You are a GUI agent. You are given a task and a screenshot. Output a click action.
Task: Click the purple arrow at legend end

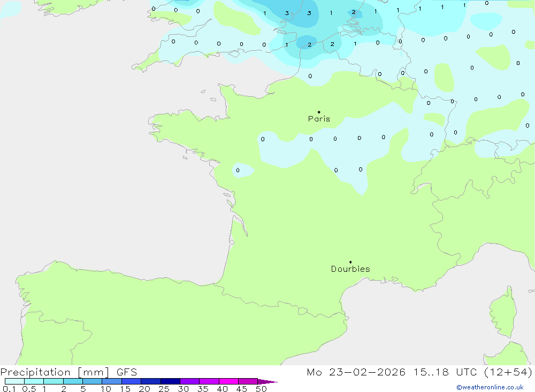click(x=267, y=381)
